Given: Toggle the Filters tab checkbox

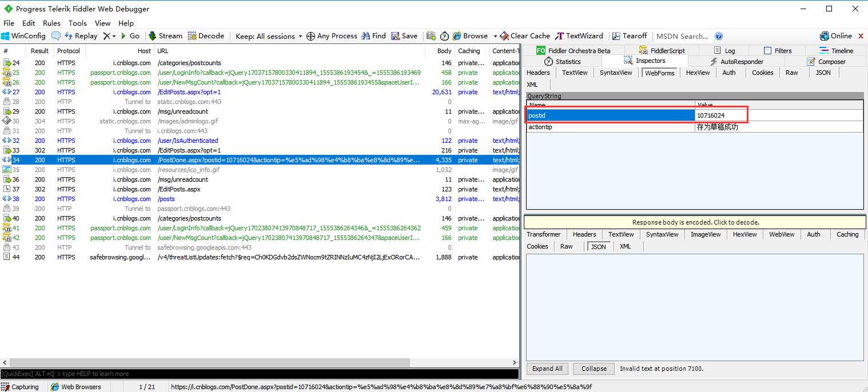Looking at the screenshot, I should coord(767,51).
